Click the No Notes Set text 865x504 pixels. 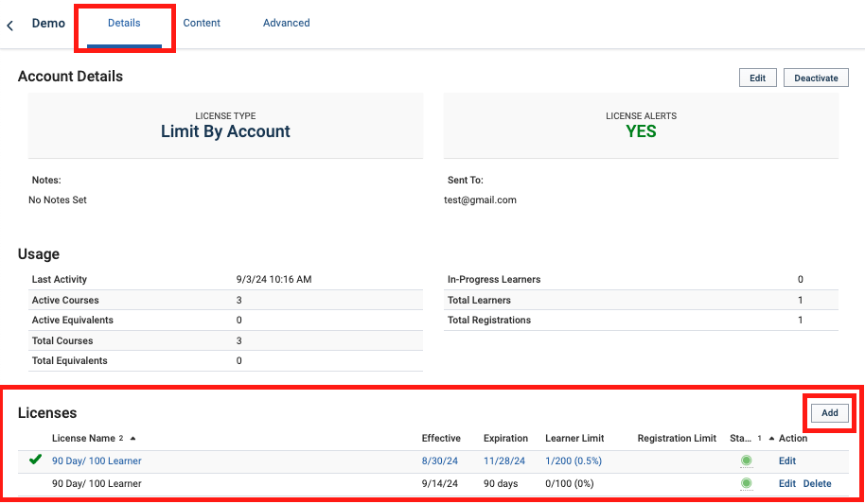pos(58,200)
